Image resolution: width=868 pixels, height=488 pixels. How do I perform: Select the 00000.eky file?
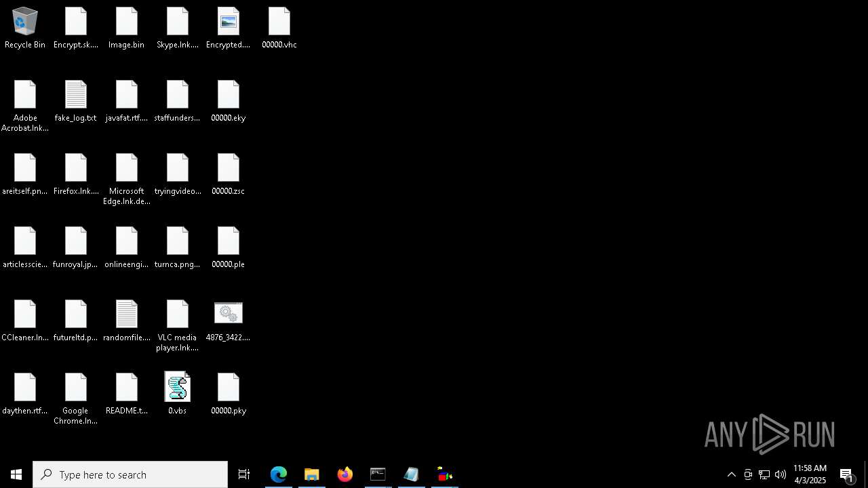coord(229,102)
